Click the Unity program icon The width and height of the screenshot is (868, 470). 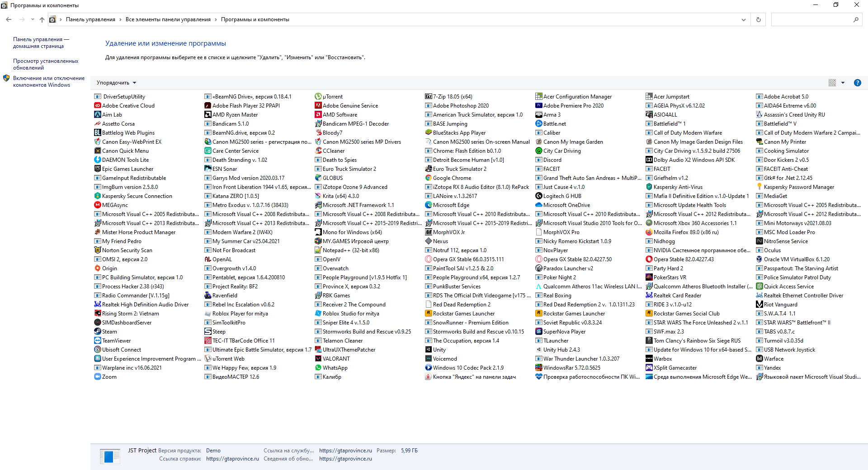pyautogui.click(x=429, y=349)
